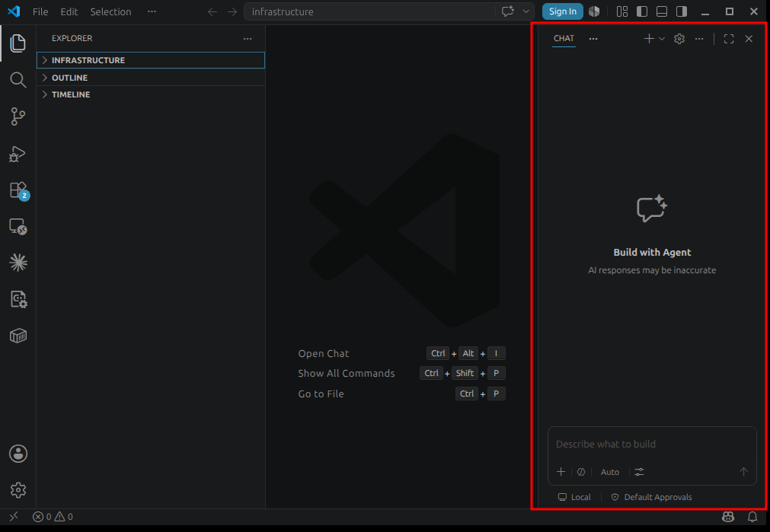Image resolution: width=770 pixels, height=532 pixels.
Task: Click the chat sparkle icon in command center
Action: (x=508, y=11)
